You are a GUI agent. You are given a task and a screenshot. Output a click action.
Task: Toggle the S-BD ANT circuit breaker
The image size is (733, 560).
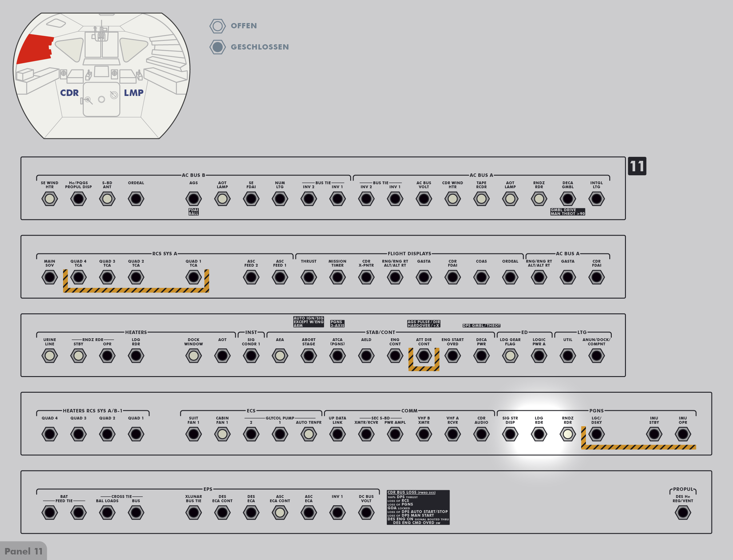click(107, 199)
